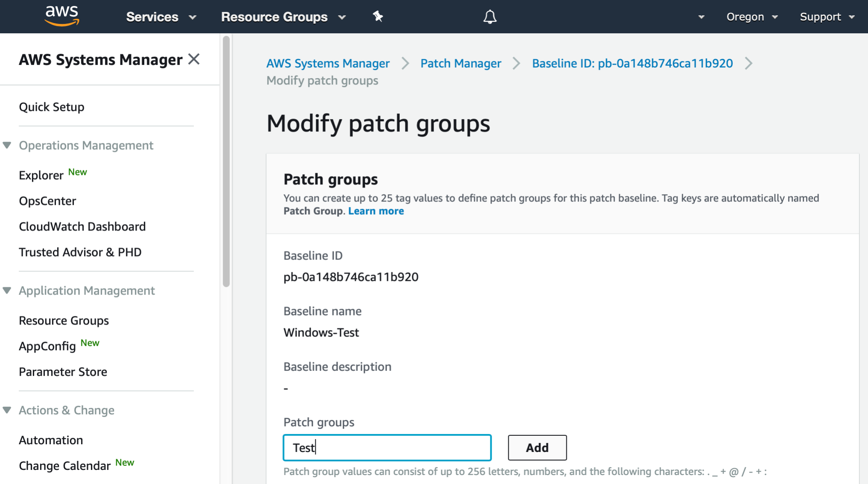
Task: Navigate to Patch Manager via breadcrumb
Action: click(460, 63)
